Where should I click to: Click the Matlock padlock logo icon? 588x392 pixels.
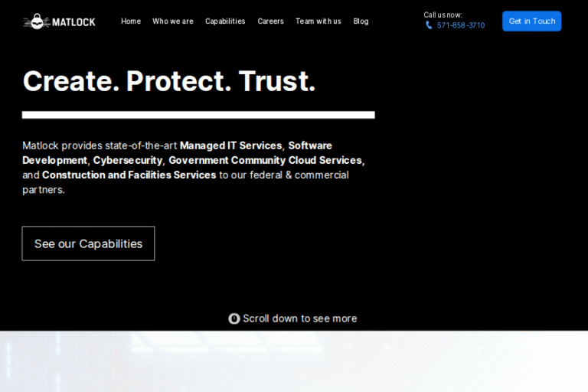[x=36, y=21]
